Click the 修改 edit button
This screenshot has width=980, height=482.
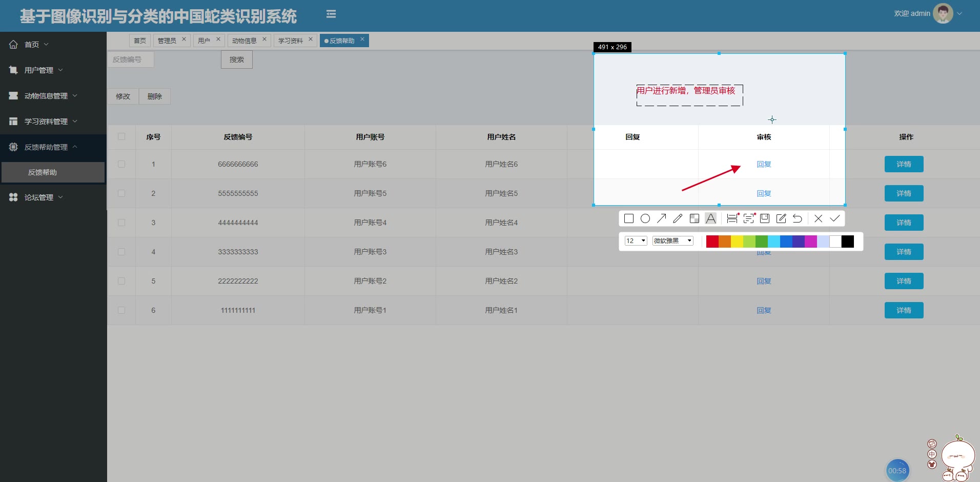coord(123,96)
